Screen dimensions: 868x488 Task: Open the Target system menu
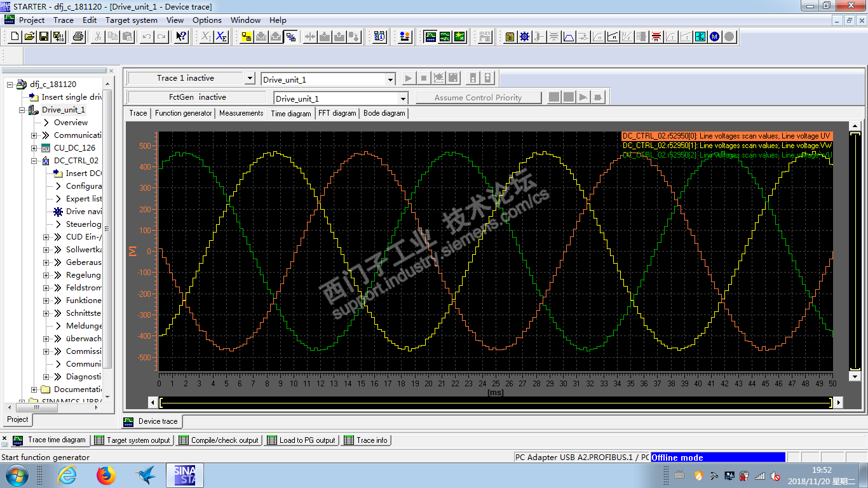[131, 20]
